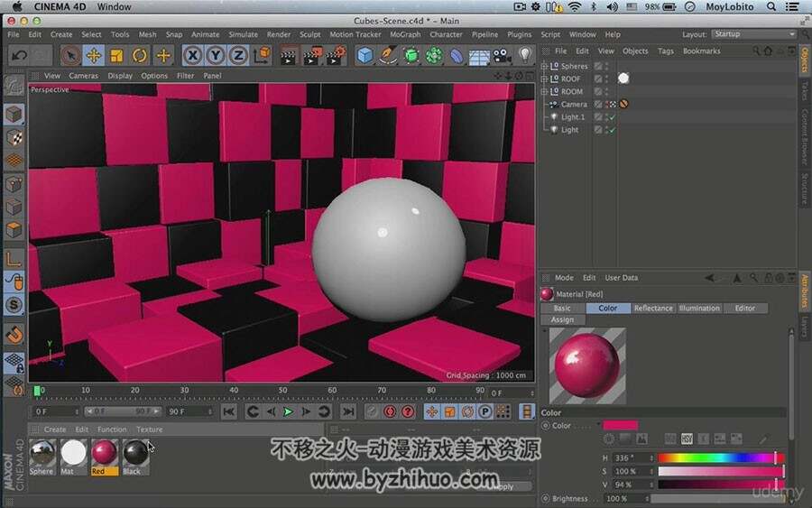Image resolution: width=812 pixels, height=508 pixels.
Task: Select the Red material thumbnail
Action: click(x=104, y=453)
